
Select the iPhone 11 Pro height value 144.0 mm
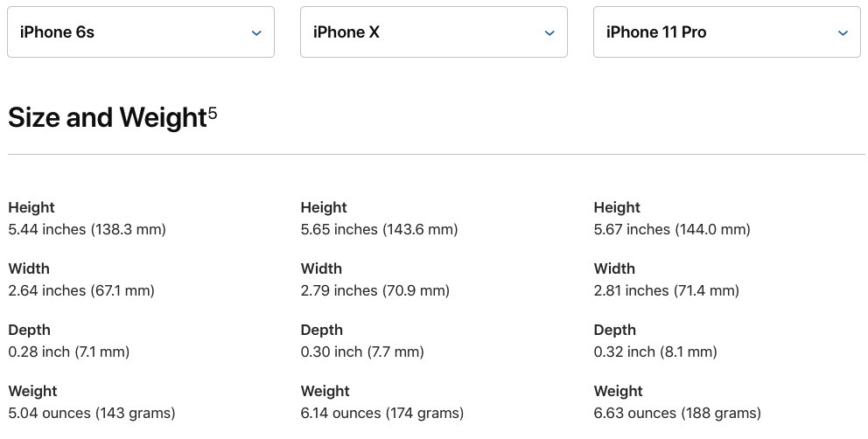(x=672, y=229)
